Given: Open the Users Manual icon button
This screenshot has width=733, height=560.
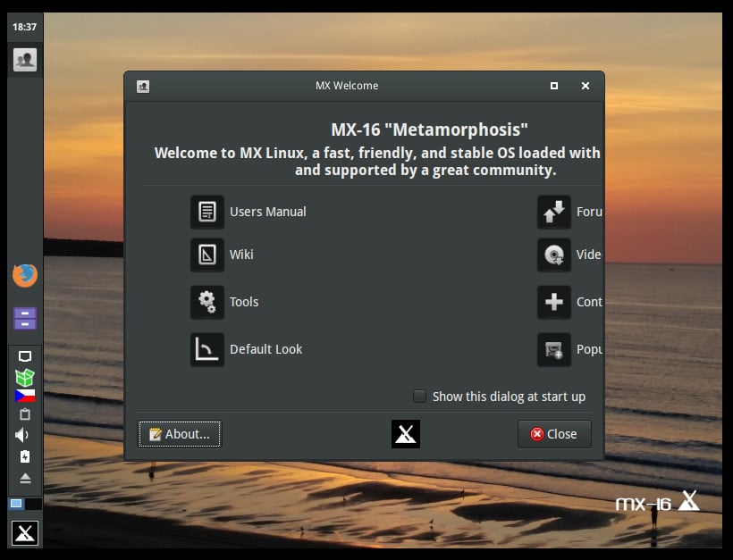Looking at the screenshot, I should coord(207,212).
